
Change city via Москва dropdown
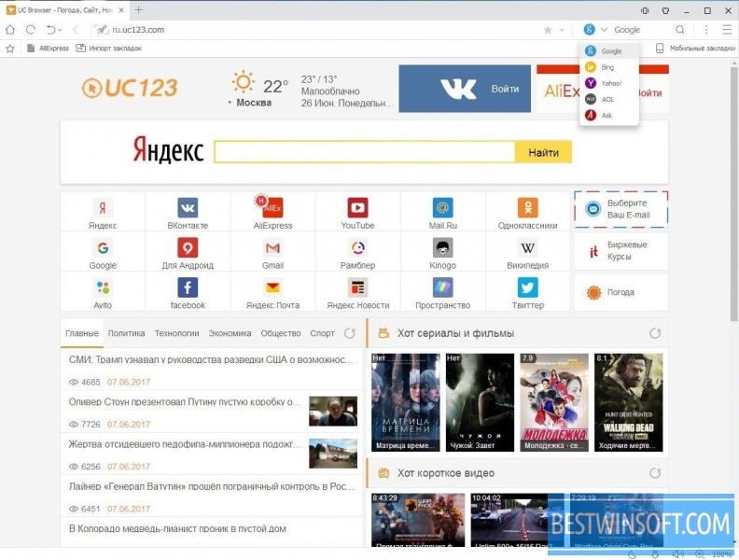tap(250, 103)
